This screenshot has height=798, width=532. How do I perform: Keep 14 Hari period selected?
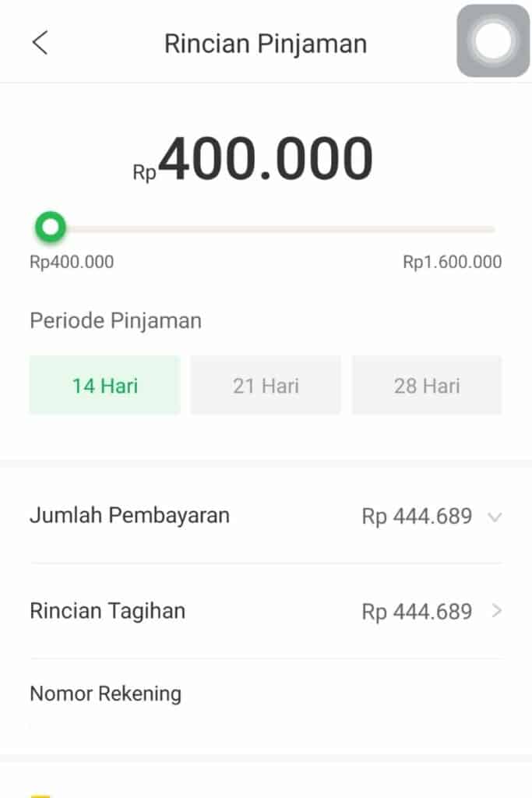coord(104,384)
